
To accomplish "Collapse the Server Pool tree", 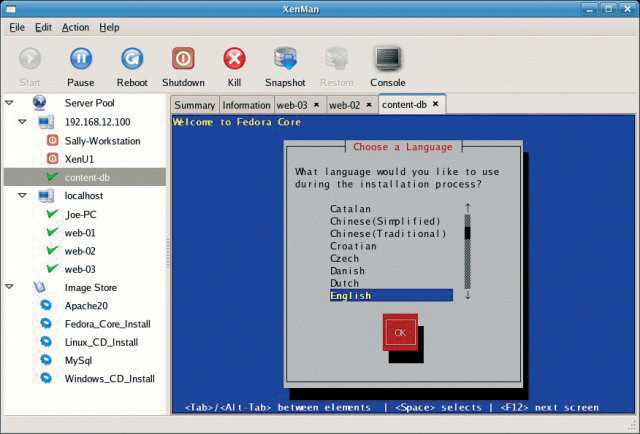I will pyautogui.click(x=9, y=103).
